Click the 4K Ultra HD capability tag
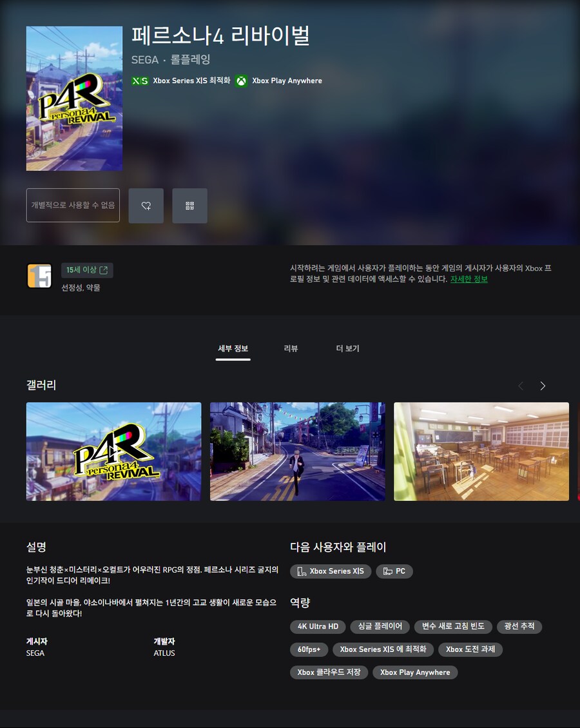 point(318,626)
